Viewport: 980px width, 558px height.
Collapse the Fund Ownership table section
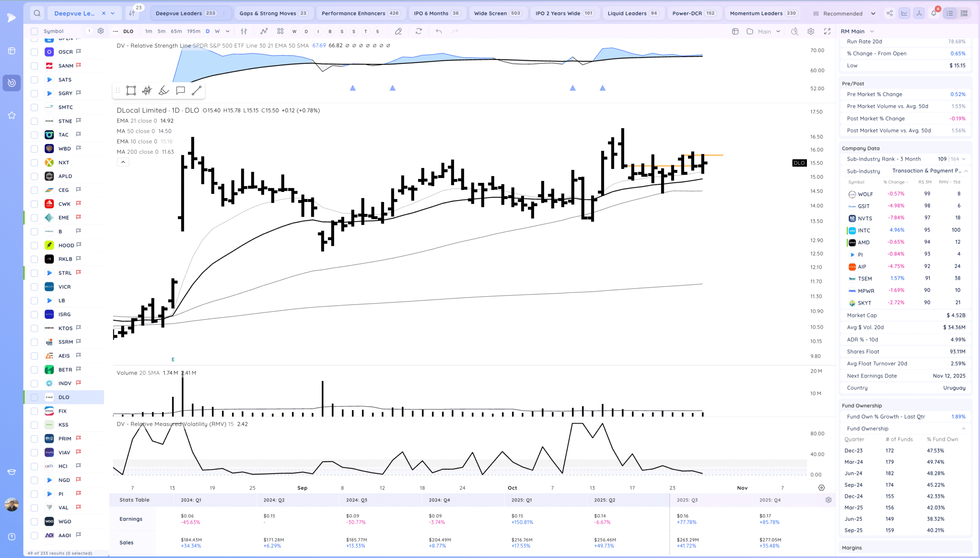click(x=964, y=428)
